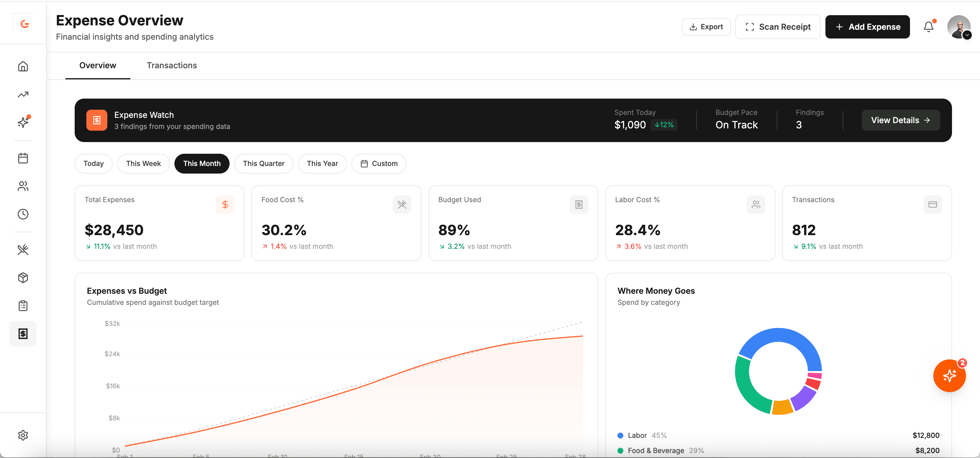Select the Overview tab
The image size is (980, 458).
pyautogui.click(x=97, y=65)
